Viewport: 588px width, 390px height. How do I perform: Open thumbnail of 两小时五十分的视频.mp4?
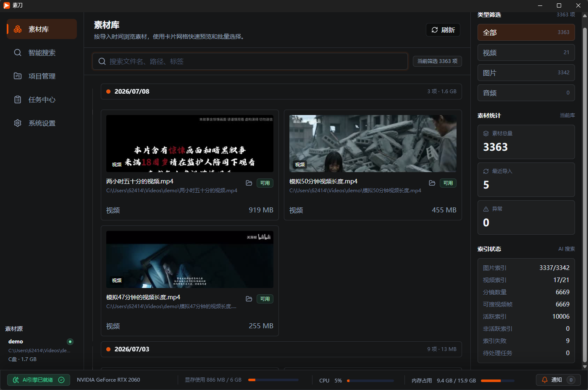(190, 144)
